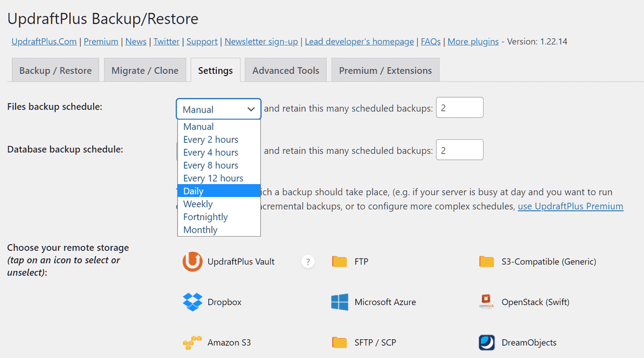This screenshot has height=358, width=644.
Task: Choose the Amazon S3 icon
Action: [192, 342]
